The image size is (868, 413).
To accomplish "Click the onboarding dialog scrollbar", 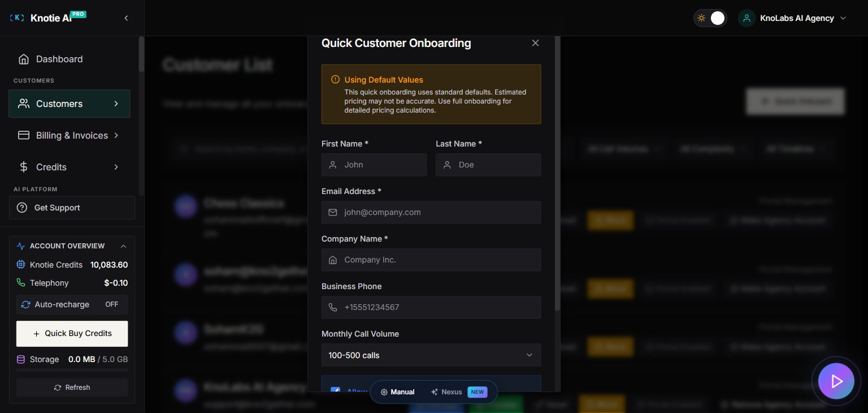I will pos(558,173).
